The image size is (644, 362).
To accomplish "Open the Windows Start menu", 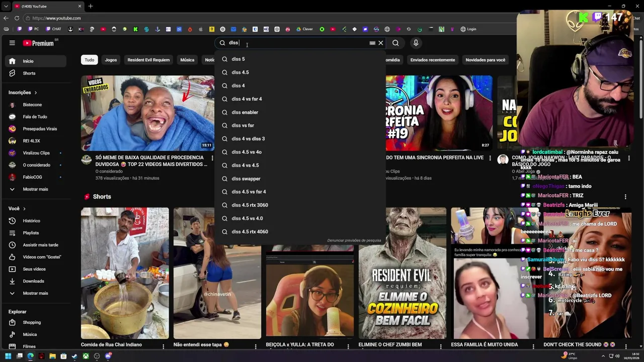I will point(8,356).
